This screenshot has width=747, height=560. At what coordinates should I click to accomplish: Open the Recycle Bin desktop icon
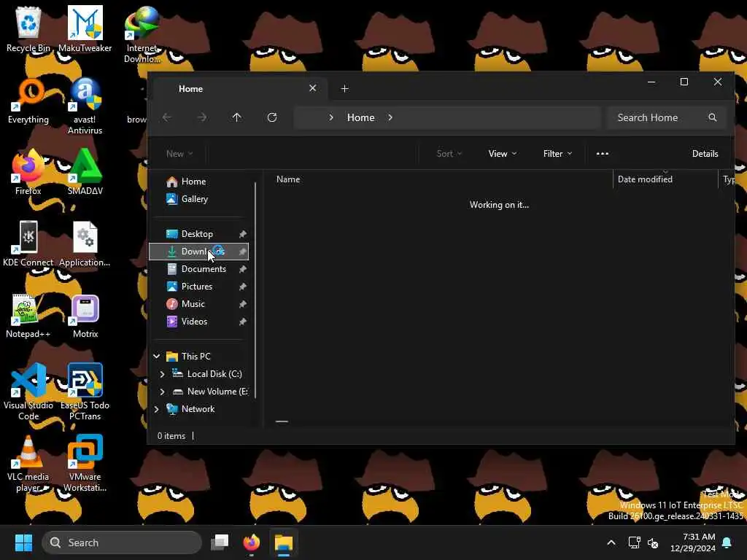[28, 28]
